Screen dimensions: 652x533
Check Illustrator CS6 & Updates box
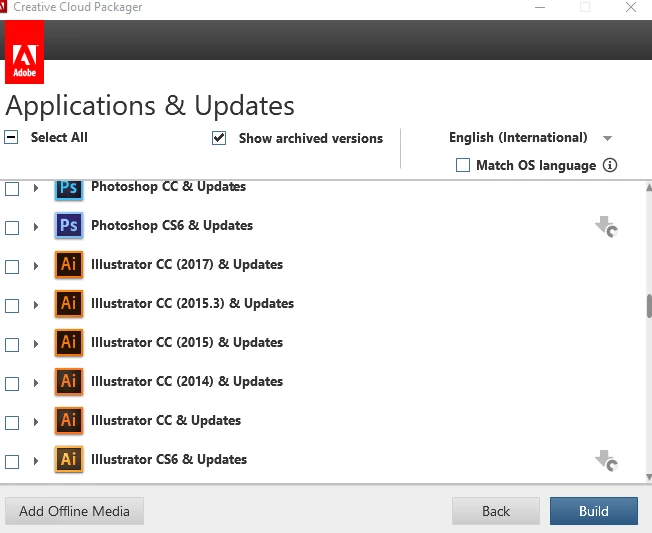point(12,461)
